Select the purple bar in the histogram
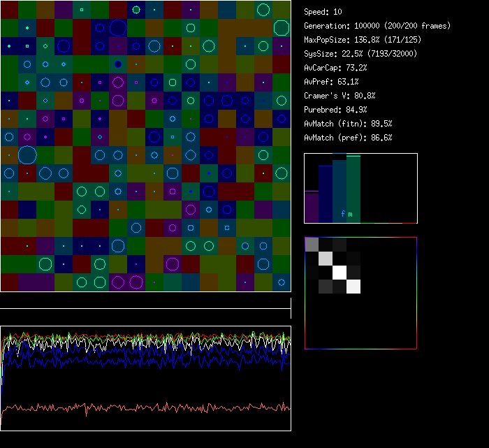The width and height of the screenshot is (489, 448). click(x=312, y=208)
